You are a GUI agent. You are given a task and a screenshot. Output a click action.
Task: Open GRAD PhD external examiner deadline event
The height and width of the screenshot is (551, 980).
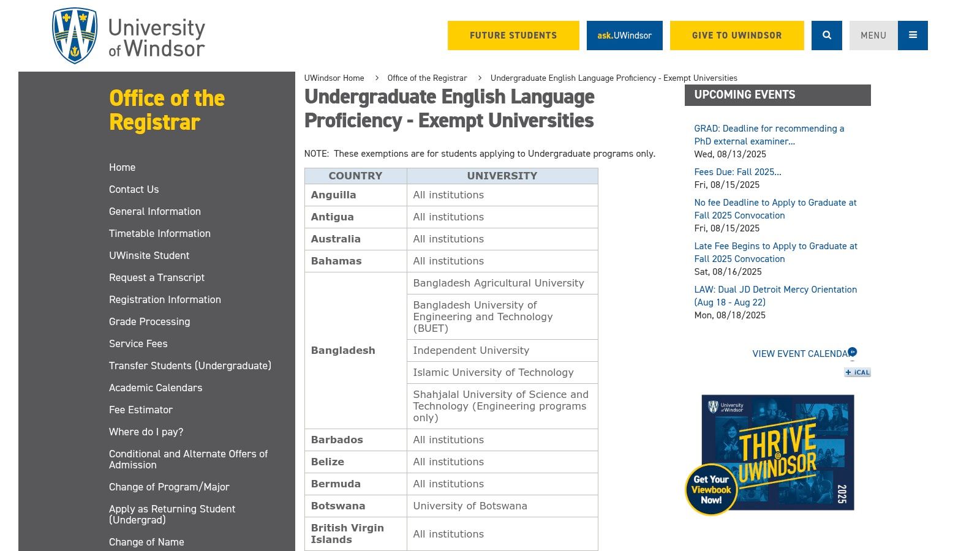tap(769, 135)
